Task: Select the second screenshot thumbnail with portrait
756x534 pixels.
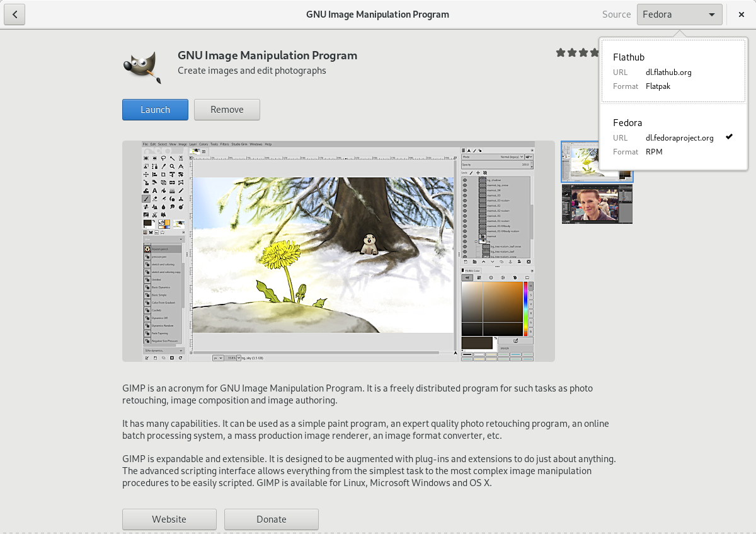Action: [x=597, y=204]
